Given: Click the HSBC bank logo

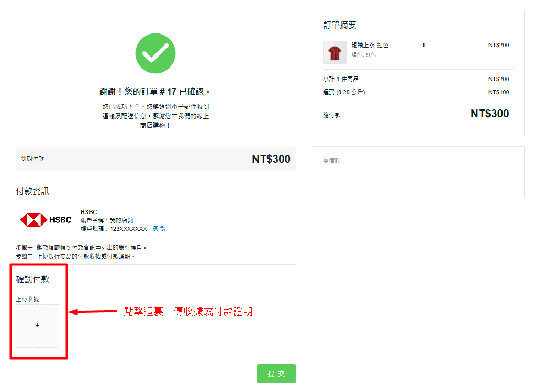Looking at the screenshot, I should coord(46,220).
